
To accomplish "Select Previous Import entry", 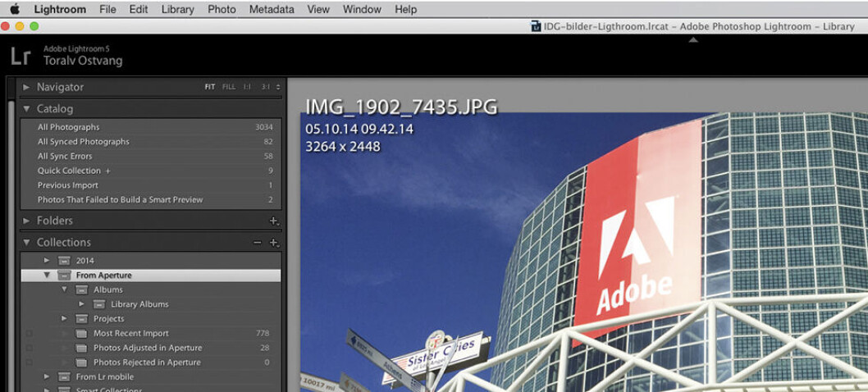I will point(151,185).
